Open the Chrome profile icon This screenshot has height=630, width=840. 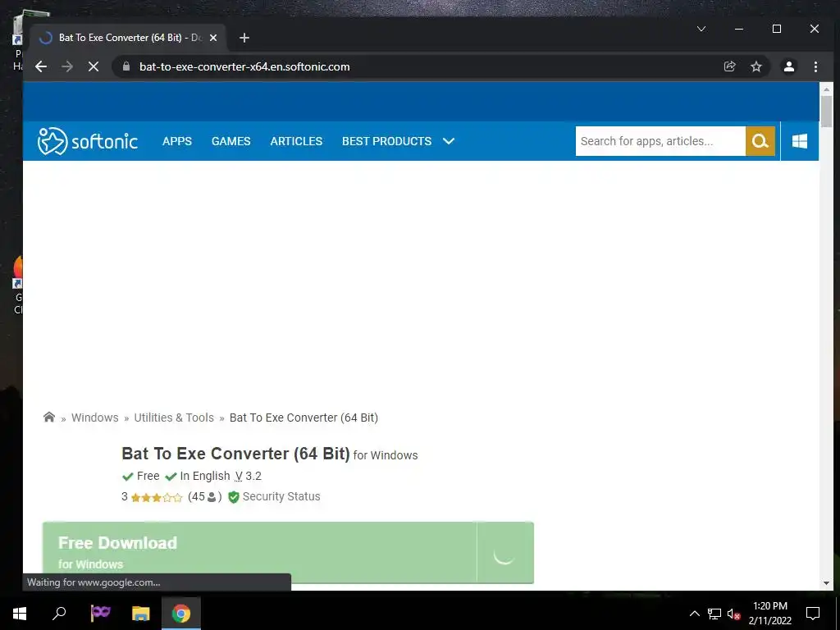[x=788, y=66]
